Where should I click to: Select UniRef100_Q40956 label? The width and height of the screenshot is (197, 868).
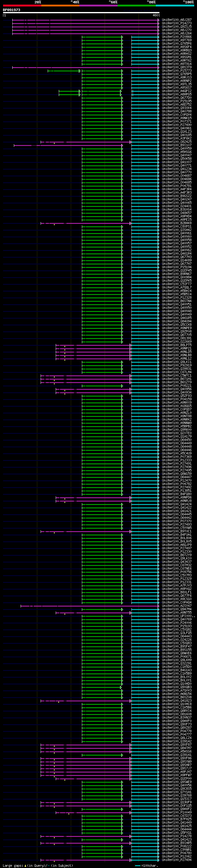(177, 389)
